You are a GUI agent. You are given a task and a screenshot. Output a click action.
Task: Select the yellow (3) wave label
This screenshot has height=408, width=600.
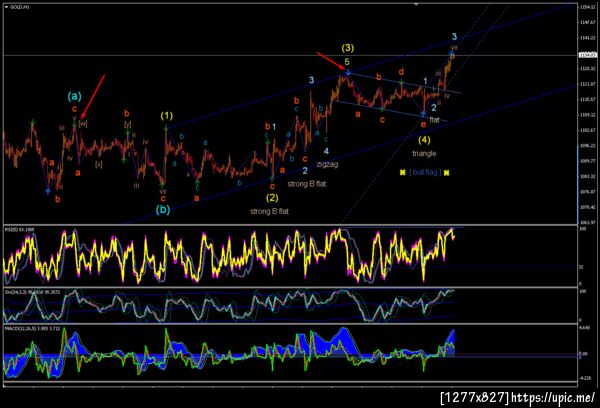[x=347, y=48]
